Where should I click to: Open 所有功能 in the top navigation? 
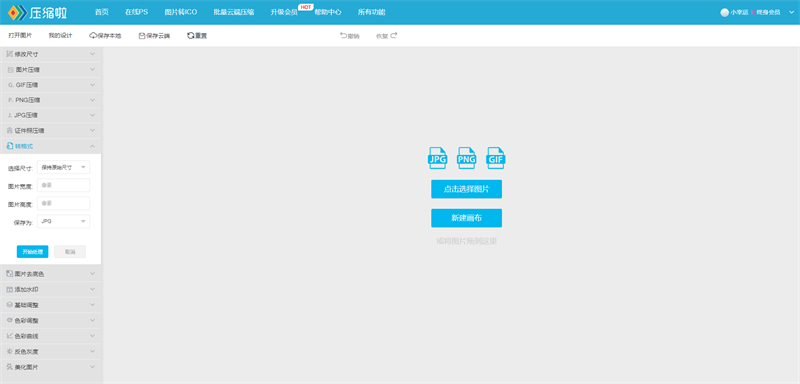point(371,12)
